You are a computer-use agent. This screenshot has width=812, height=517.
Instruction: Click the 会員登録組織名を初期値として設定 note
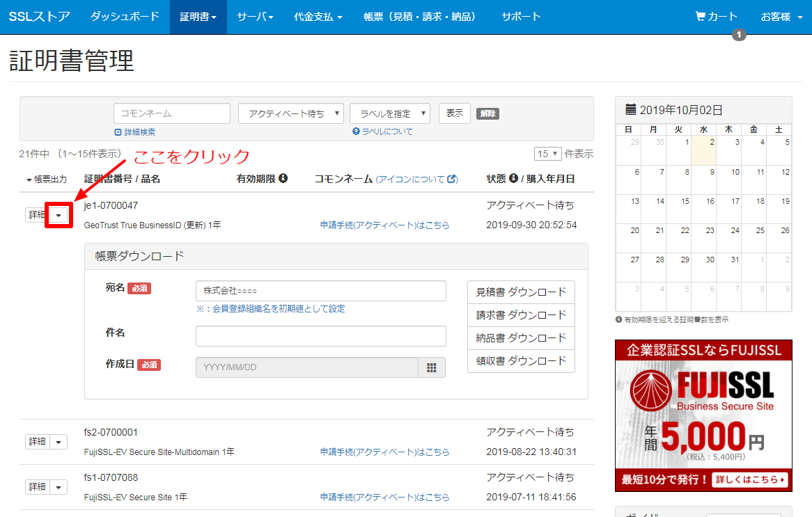click(270, 309)
